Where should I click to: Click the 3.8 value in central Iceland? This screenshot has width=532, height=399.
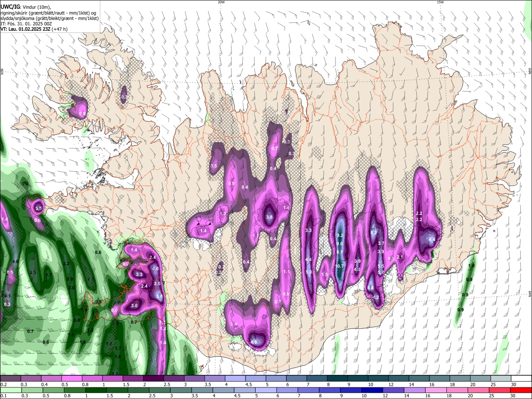click(x=269, y=217)
